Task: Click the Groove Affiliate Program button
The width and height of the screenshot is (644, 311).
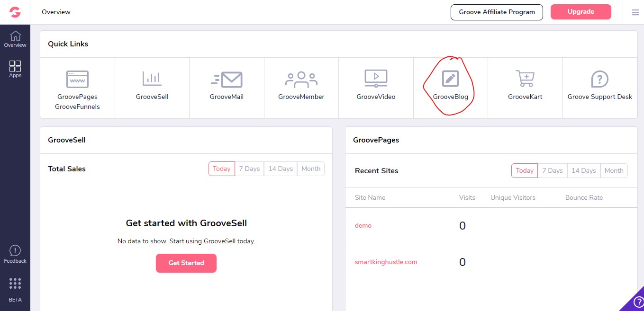Action: tap(496, 12)
